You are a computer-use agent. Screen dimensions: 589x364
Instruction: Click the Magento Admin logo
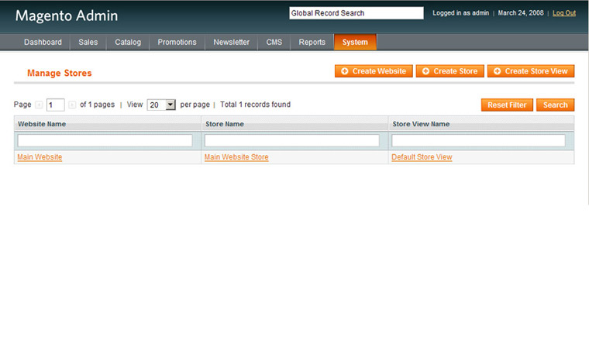point(67,15)
